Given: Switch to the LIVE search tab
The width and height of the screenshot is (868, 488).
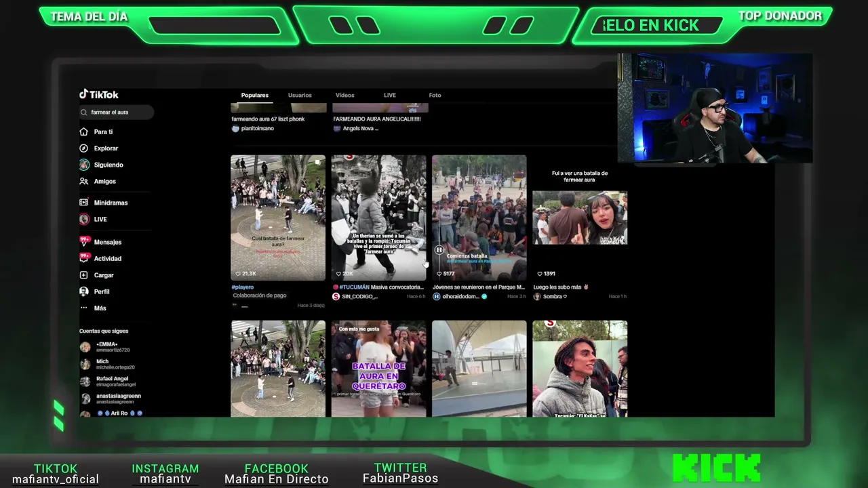Looking at the screenshot, I should click(x=390, y=96).
